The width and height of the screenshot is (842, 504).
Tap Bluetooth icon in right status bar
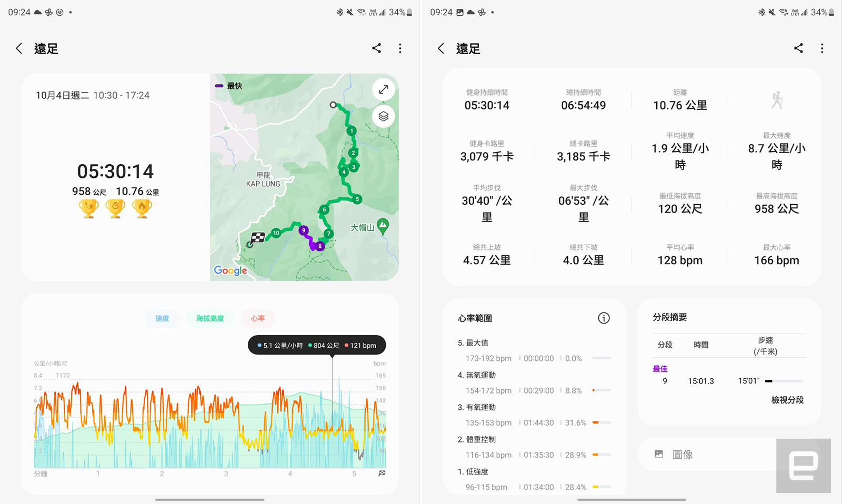coord(761,12)
